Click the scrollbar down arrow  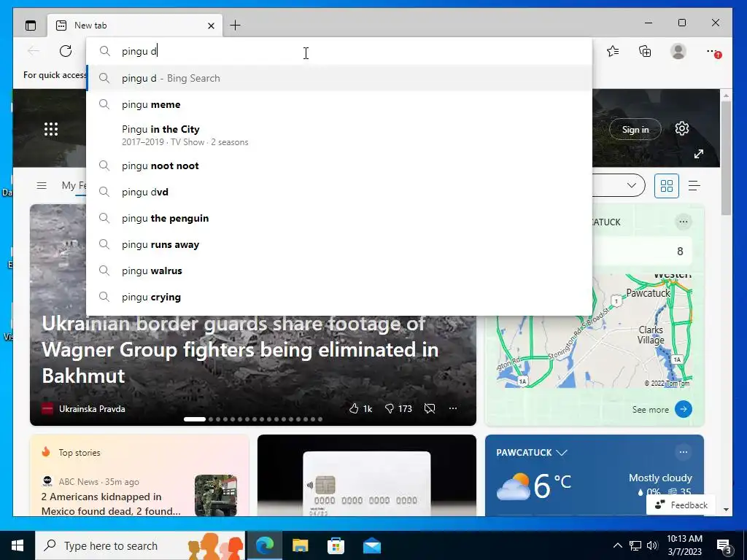click(726, 510)
